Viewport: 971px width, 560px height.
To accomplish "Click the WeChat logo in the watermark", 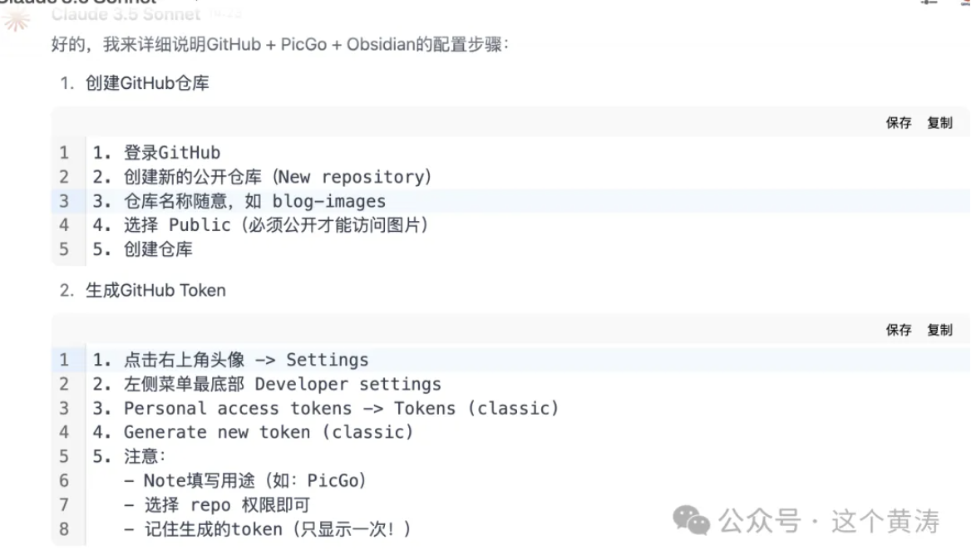I will pyautogui.click(x=692, y=521).
